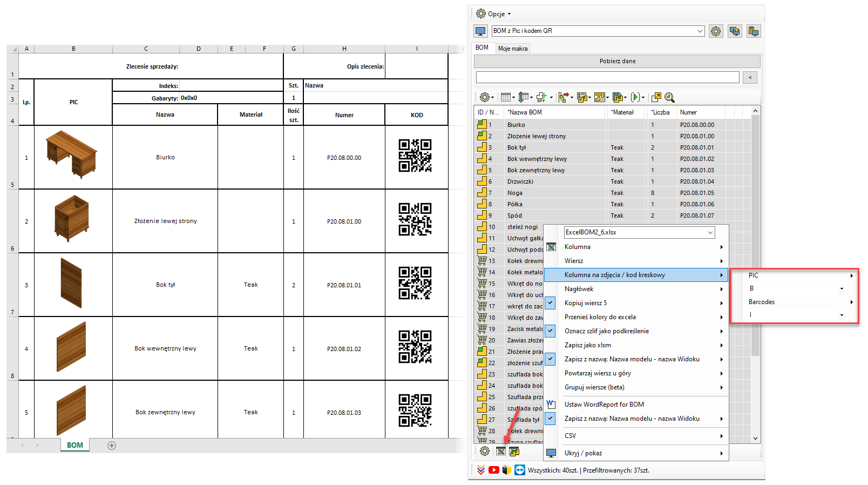
Task: Click the *Nazwa BOM column header
Action: tap(555, 112)
